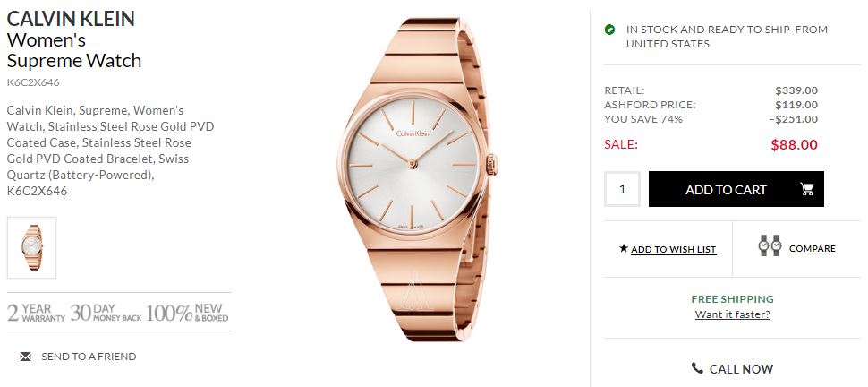The image size is (868, 387).
Task: Focus the quantity input field
Action: [x=623, y=189]
